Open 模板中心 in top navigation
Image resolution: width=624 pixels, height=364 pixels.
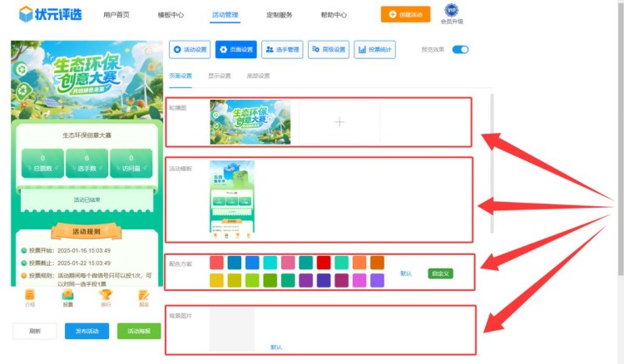[x=171, y=15]
